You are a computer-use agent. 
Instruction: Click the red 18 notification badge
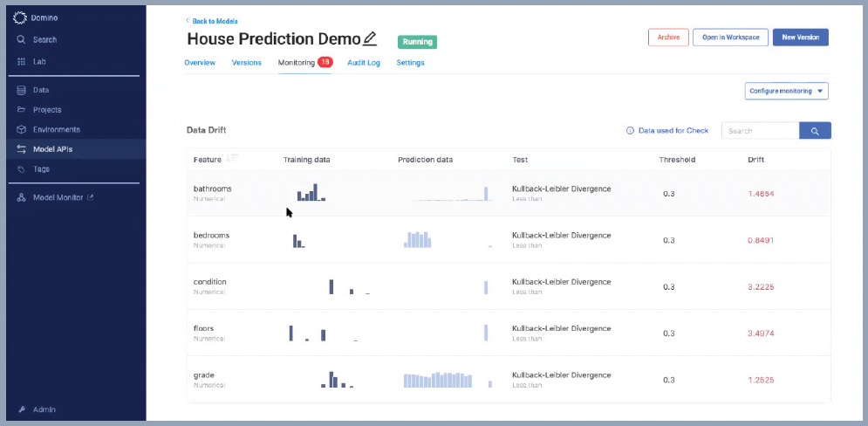pos(325,62)
